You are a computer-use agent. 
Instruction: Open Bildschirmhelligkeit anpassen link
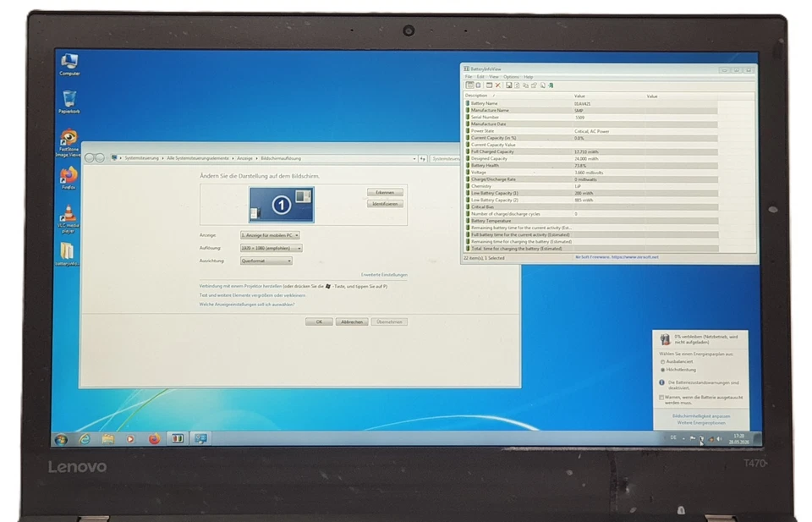[701, 416]
